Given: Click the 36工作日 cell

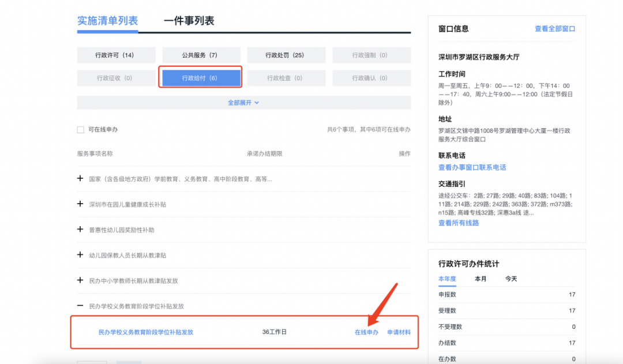Looking at the screenshot, I should [x=274, y=332].
